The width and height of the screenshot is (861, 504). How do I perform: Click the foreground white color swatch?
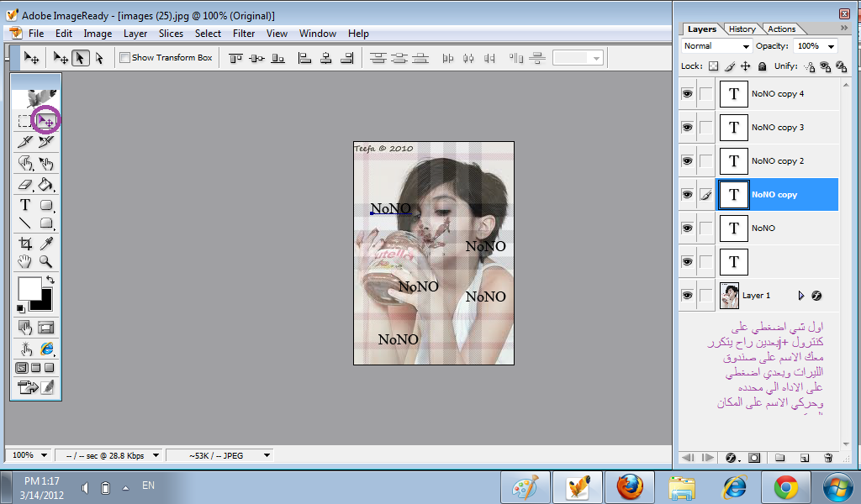(29, 288)
